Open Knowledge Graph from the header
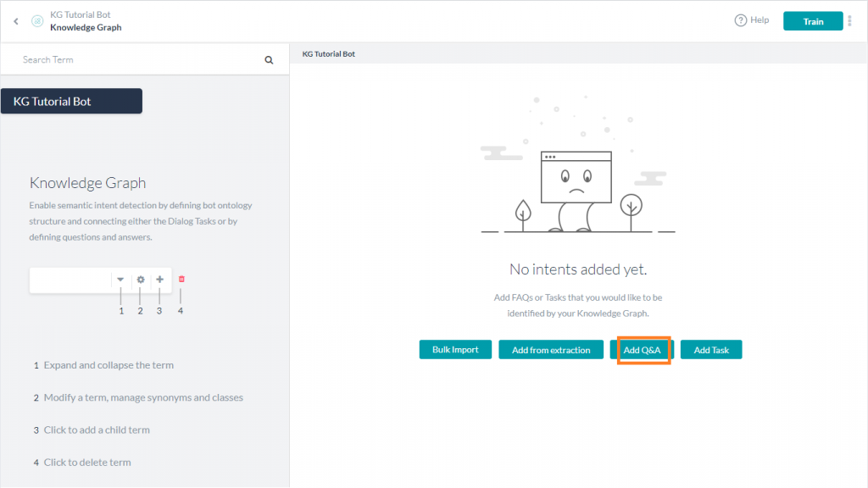The width and height of the screenshot is (868, 488). pyautogui.click(x=85, y=27)
